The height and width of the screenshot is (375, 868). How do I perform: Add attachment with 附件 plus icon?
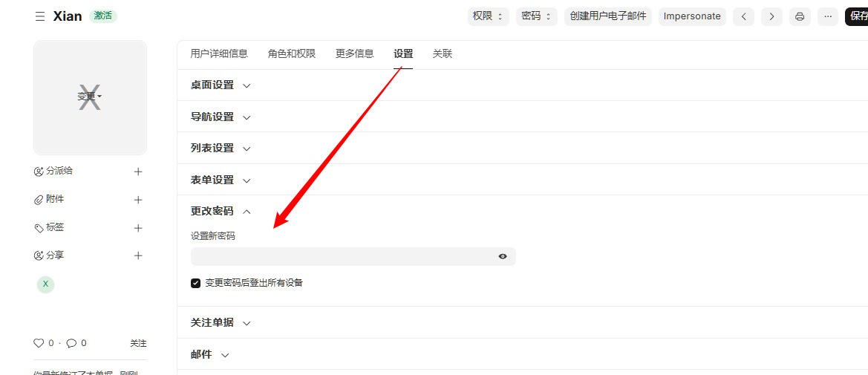click(x=138, y=200)
